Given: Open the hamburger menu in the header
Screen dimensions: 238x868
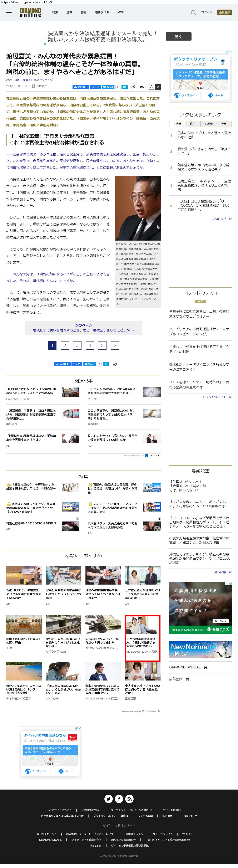Looking at the screenshot, I should [9, 12].
